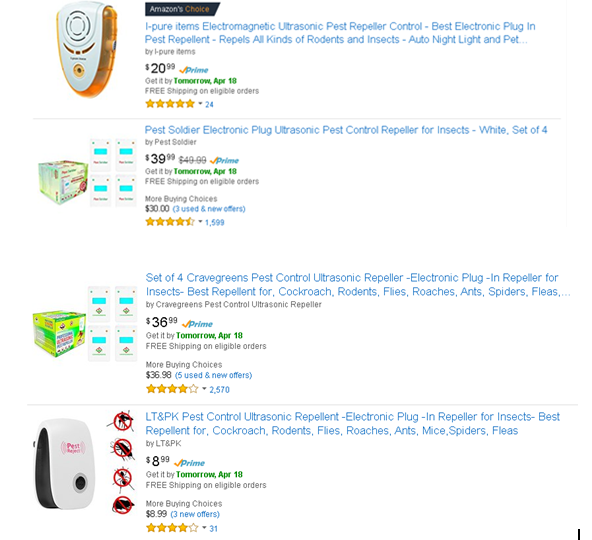The height and width of the screenshot is (540, 592).
Task: Click Prime logo next to $8.99 price
Action: coord(189,463)
